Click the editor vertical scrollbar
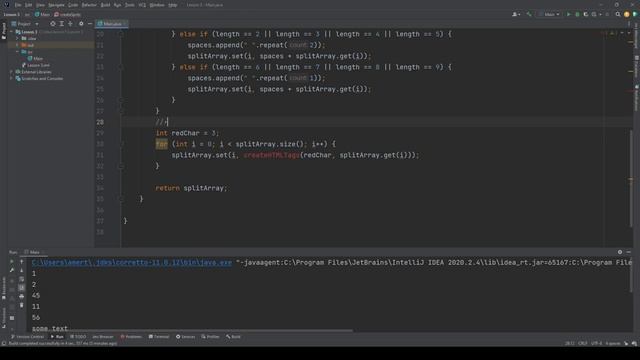The width and height of the screenshot is (640, 360). [631, 179]
